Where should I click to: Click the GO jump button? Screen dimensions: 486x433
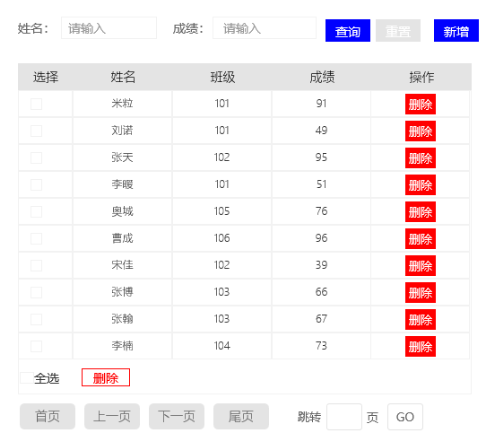[x=405, y=417]
